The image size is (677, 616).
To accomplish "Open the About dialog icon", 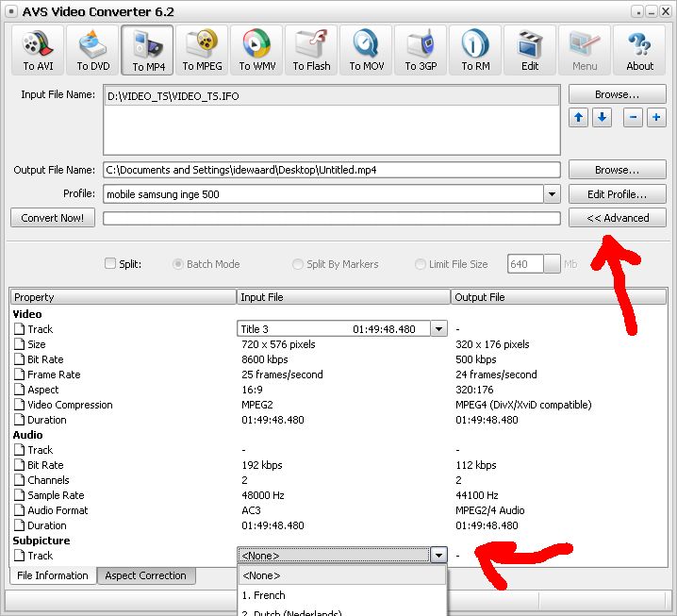I will pos(639,50).
